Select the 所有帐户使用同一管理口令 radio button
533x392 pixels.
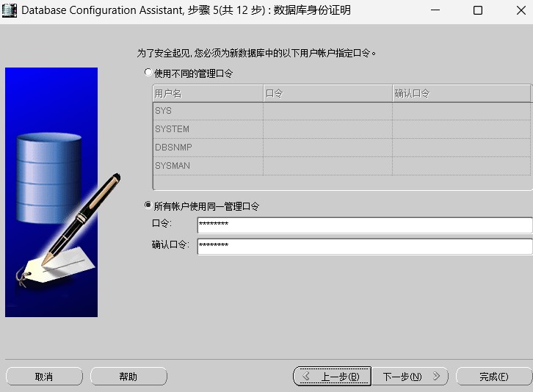[148, 205]
